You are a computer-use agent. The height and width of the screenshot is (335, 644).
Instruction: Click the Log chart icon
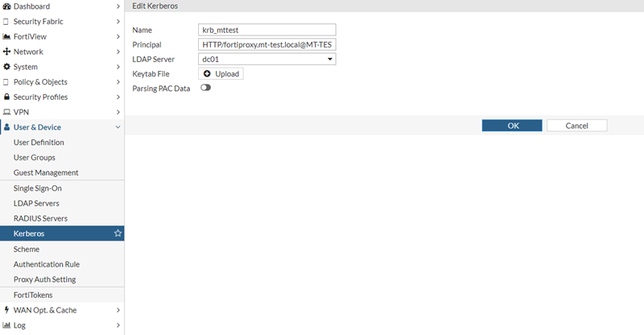pos(6,325)
